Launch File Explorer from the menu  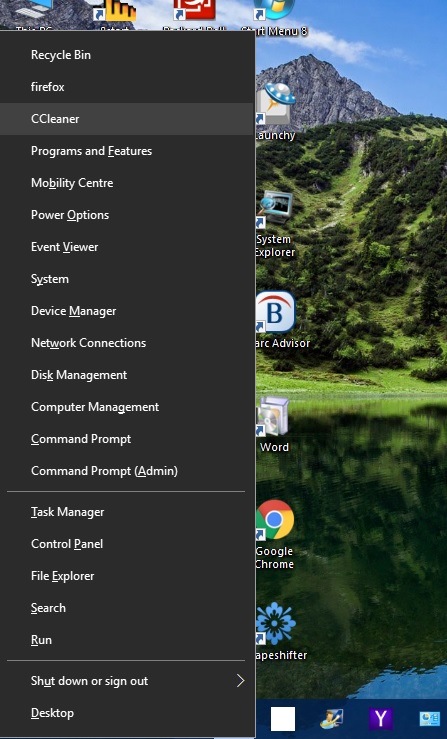coord(127,576)
